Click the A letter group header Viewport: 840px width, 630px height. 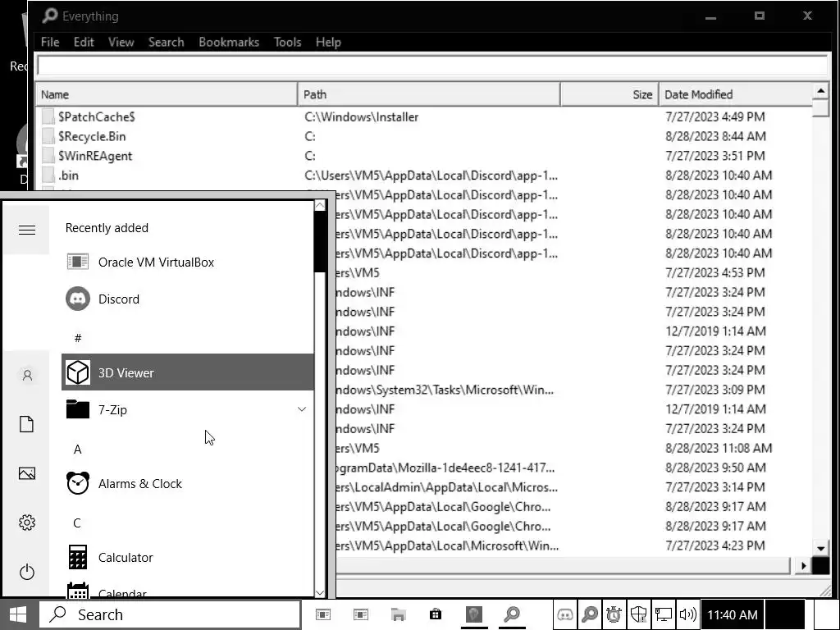pyautogui.click(x=78, y=450)
